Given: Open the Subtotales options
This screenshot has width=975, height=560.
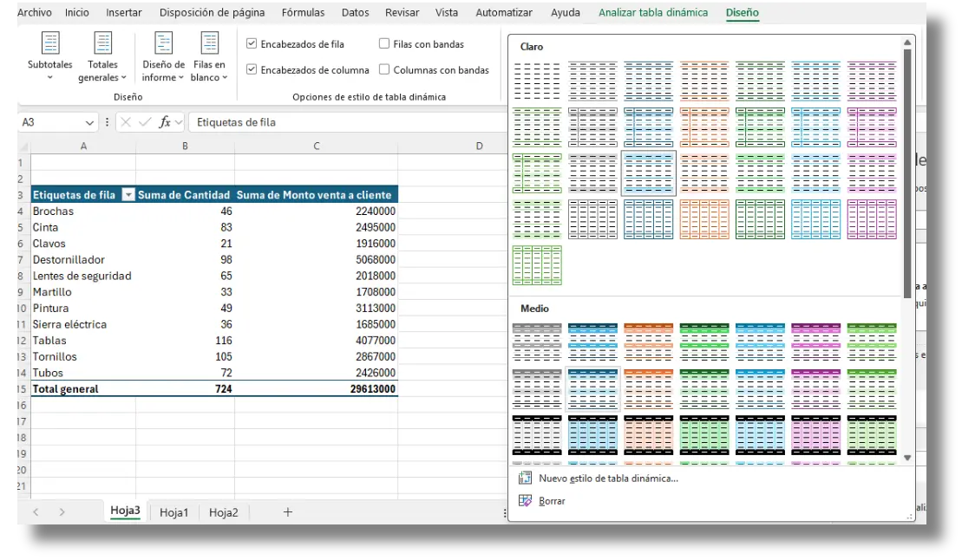Looking at the screenshot, I should click(49, 56).
